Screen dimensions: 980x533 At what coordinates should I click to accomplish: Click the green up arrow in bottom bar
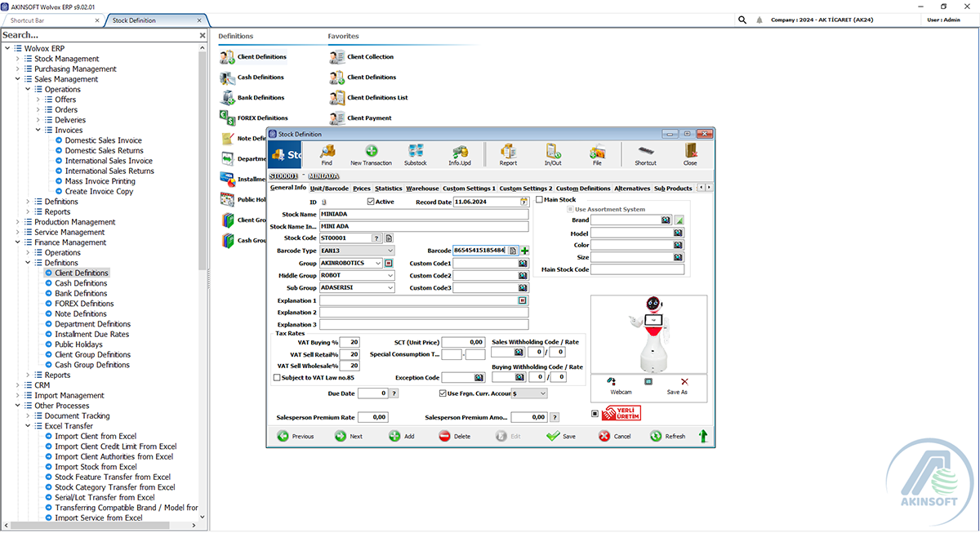pos(703,436)
